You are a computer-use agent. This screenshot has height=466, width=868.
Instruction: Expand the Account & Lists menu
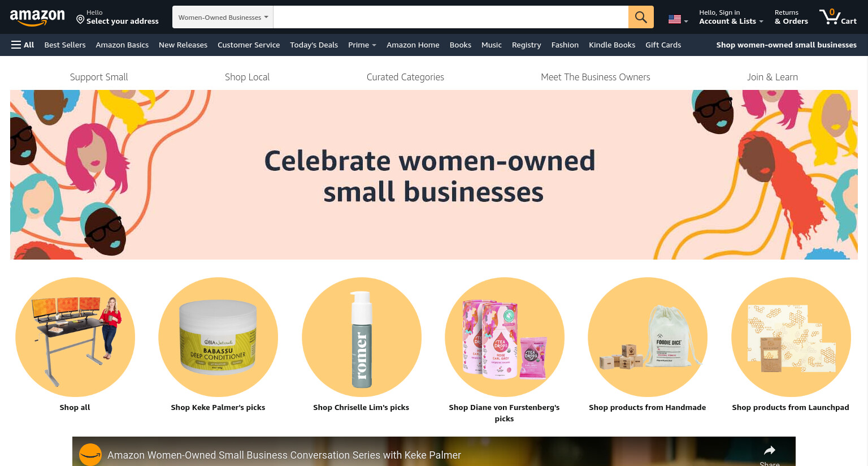731,17
